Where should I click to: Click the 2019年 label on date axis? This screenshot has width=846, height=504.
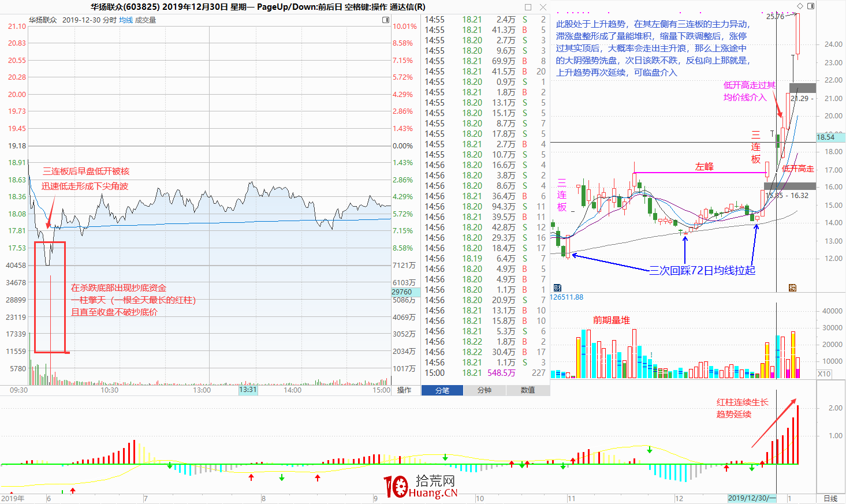click(x=13, y=499)
